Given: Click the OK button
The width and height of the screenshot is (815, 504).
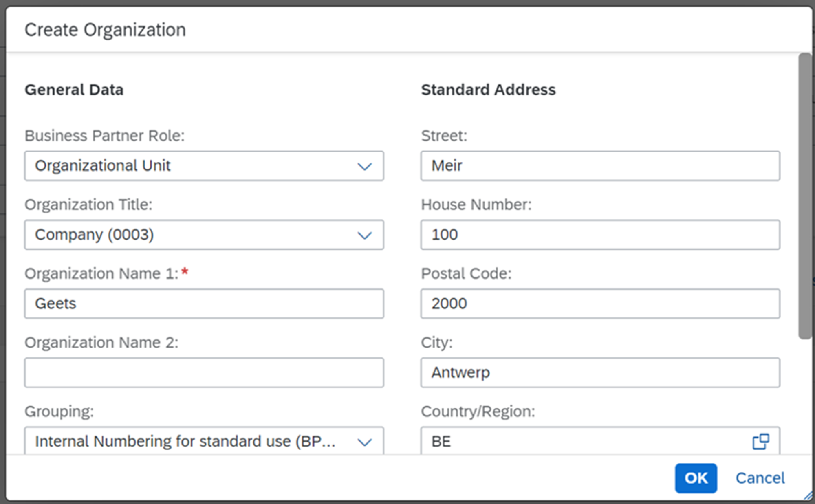Looking at the screenshot, I should [696, 478].
